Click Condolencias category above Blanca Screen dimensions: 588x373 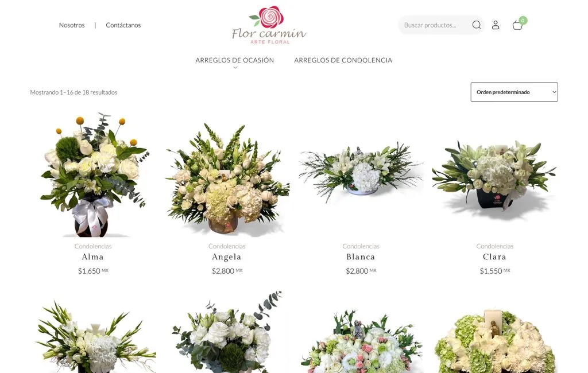pyautogui.click(x=361, y=246)
